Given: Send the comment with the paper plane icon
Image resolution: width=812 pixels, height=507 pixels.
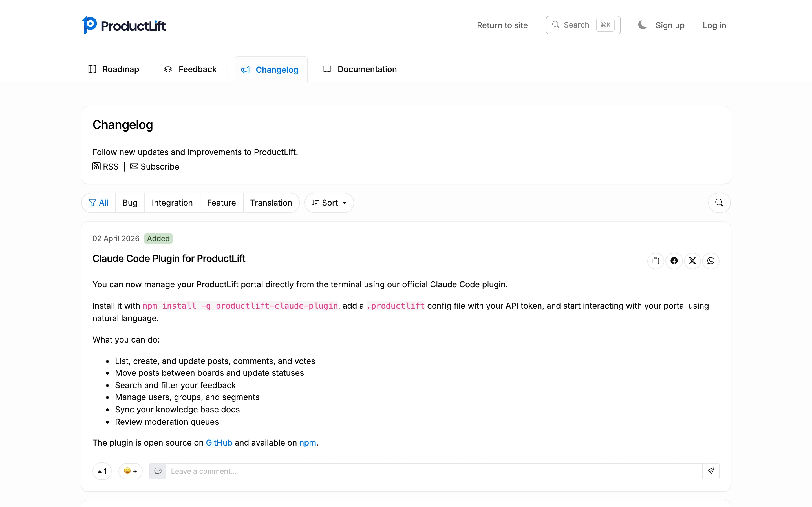Looking at the screenshot, I should [711, 471].
